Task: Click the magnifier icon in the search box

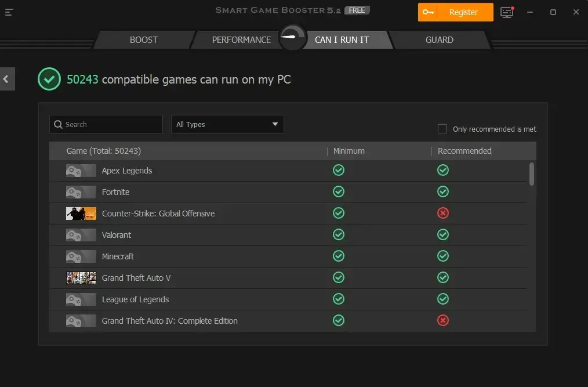Action: [x=59, y=124]
